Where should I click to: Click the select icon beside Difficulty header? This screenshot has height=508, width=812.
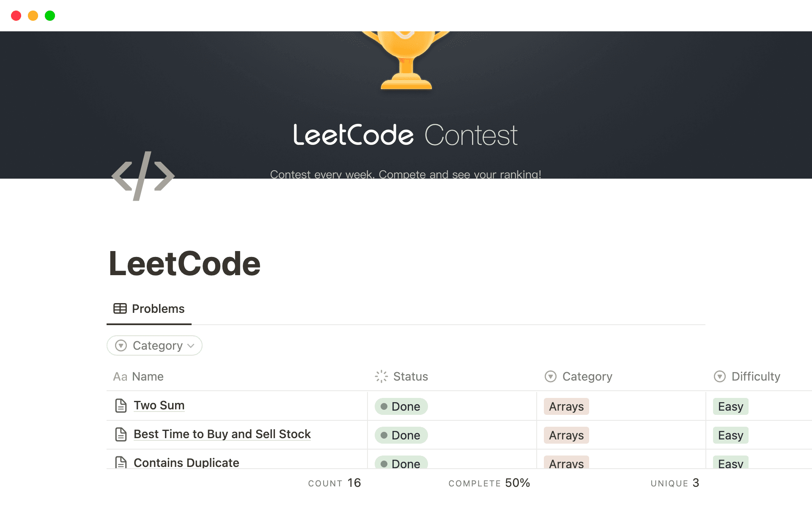coord(720,376)
